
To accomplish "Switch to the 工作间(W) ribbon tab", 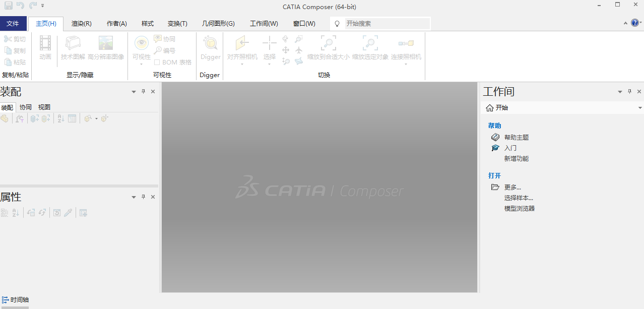I will coord(264,24).
